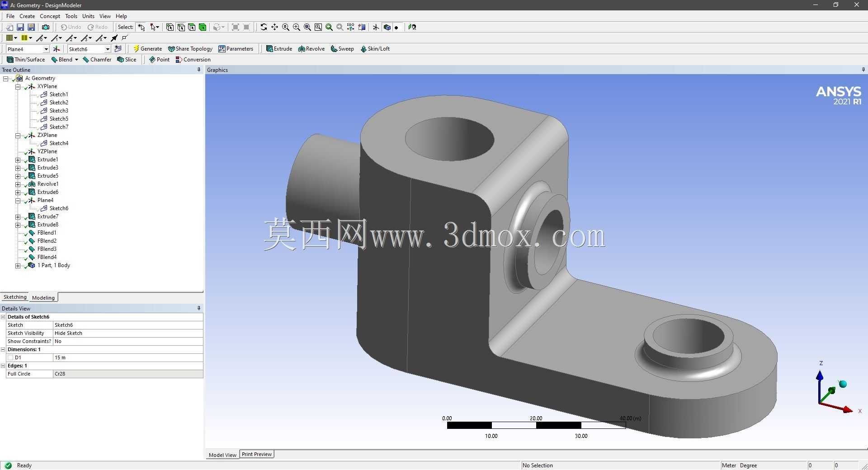Screen dimensions: 868x470
Task: Open the Parameters button
Action: [236, 49]
